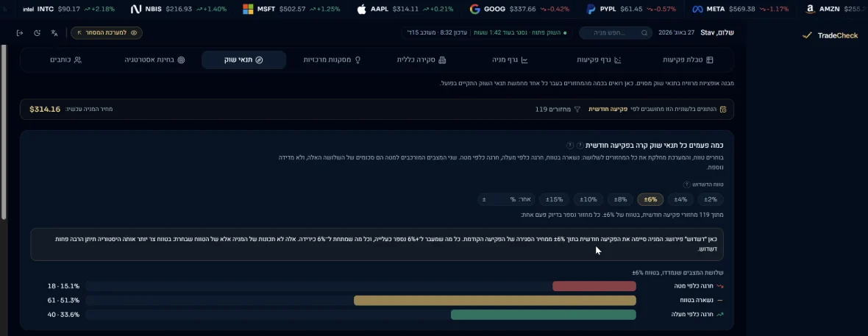The height and width of the screenshot is (336, 868).
Task: Click the target icon in בחינת אסטרטגיה tab
Action: 181,60
